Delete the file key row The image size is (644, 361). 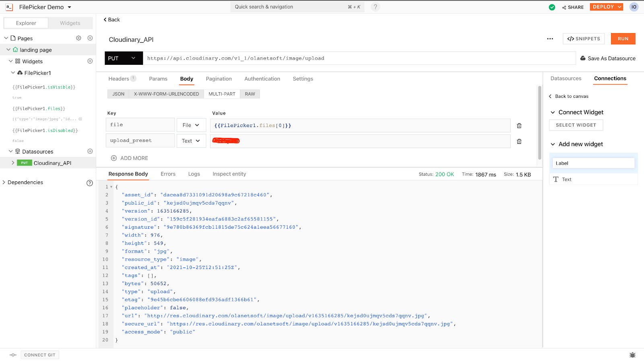(x=519, y=126)
